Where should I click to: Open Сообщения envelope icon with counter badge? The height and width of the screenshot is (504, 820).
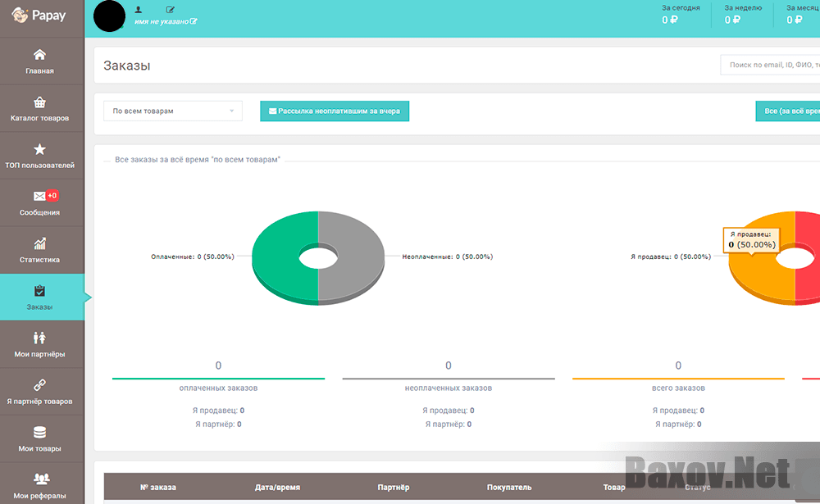tap(40, 196)
